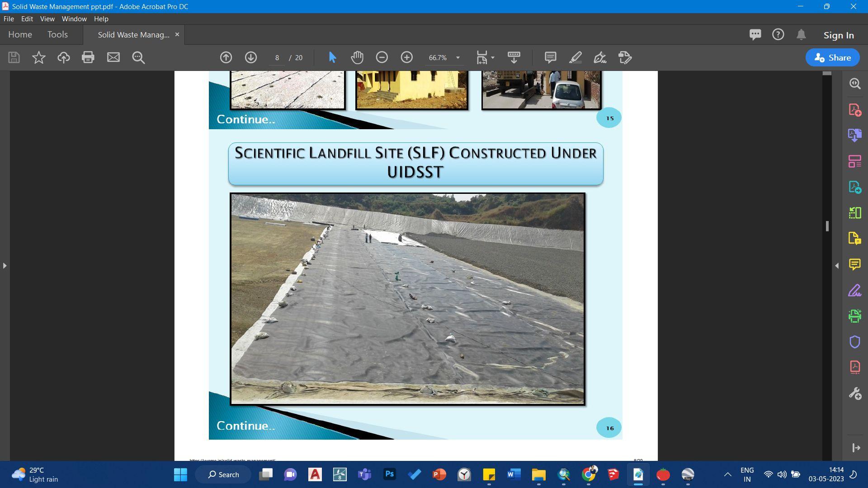
Task: Open the Print file icon
Action: [88, 57]
